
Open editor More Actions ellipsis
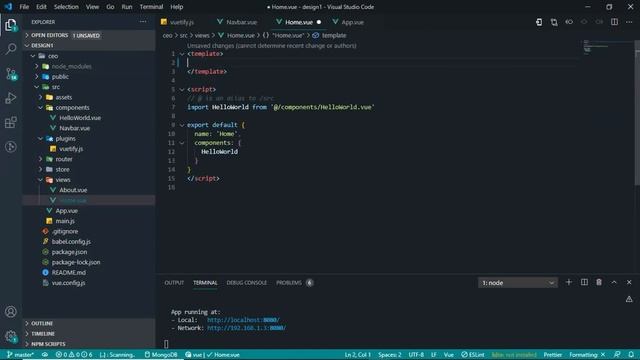click(629, 22)
